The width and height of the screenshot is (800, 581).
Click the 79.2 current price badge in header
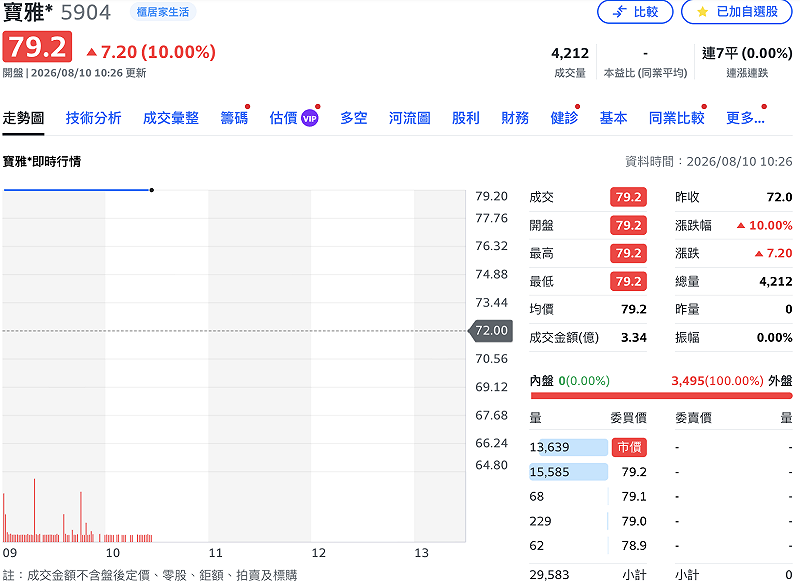tap(37, 47)
